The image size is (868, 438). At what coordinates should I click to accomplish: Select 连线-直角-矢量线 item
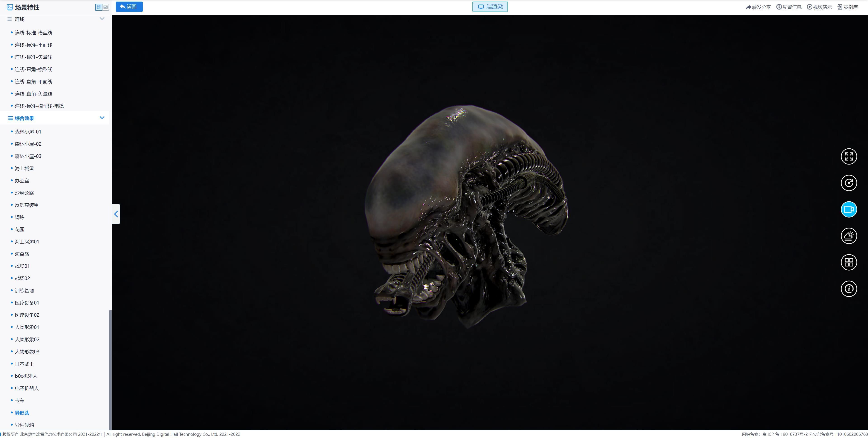pyautogui.click(x=33, y=94)
